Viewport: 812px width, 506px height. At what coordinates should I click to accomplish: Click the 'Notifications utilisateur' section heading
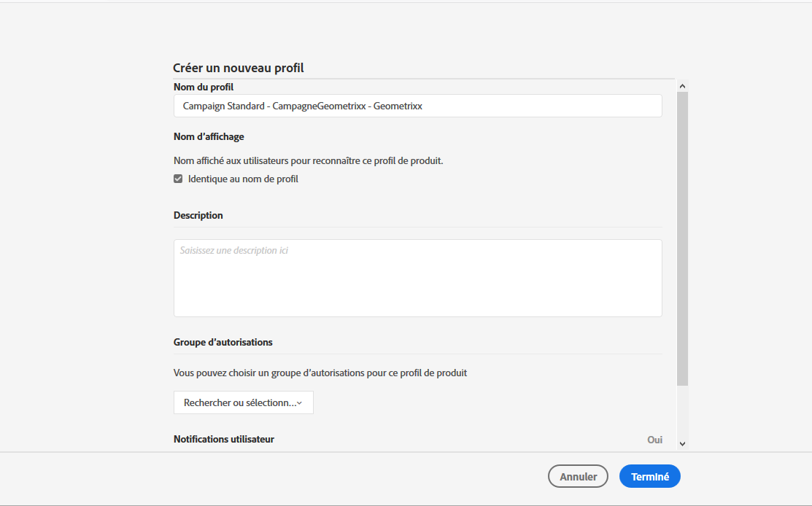click(x=224, y=439)
